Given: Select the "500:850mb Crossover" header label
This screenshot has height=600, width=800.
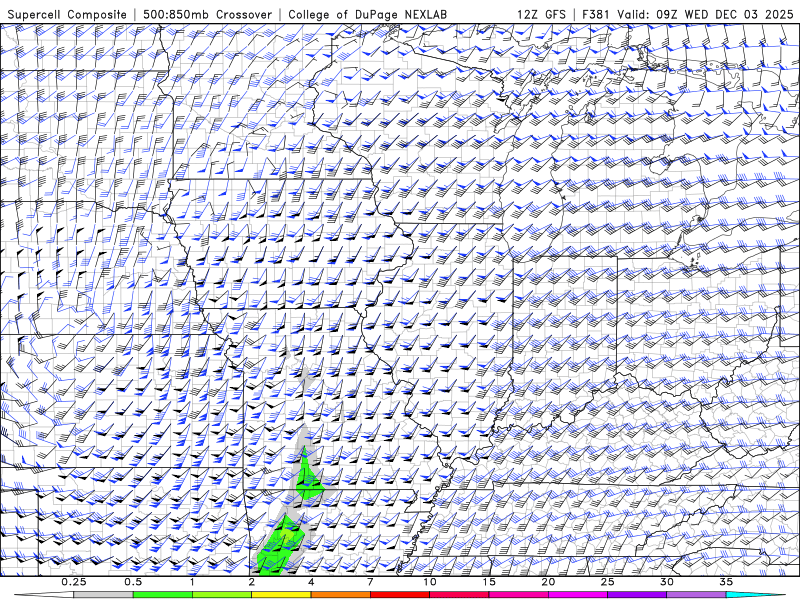Looking at the screenshot, I should (x=207, y=14).
